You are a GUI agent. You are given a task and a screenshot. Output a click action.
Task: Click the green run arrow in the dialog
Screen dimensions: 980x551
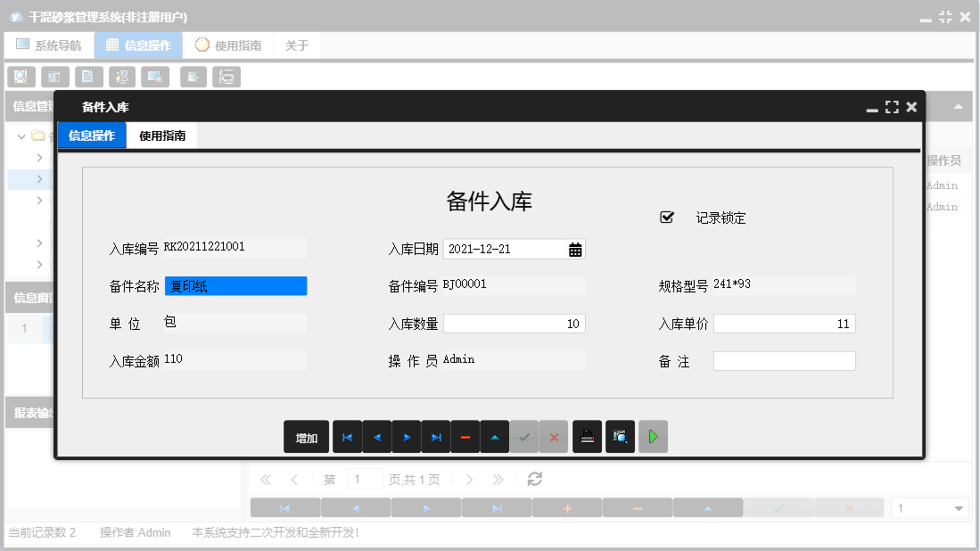point(653,437)
